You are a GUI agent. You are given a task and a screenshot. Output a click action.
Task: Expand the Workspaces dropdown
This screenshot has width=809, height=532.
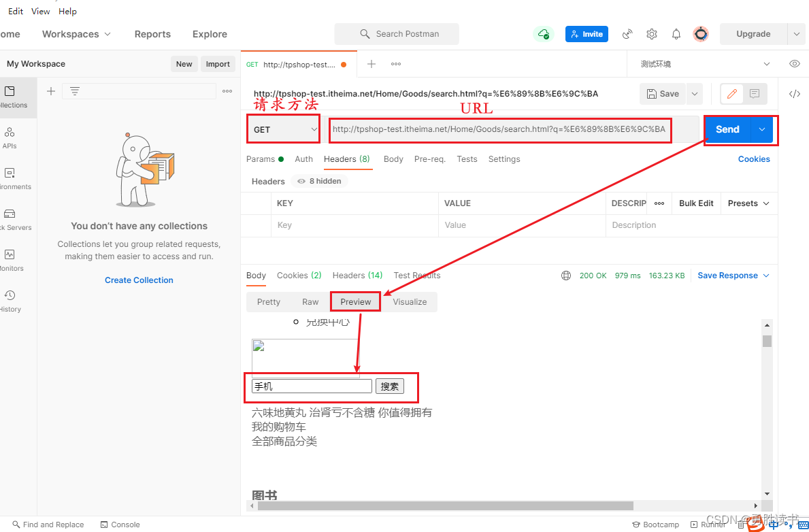point(76,34)
